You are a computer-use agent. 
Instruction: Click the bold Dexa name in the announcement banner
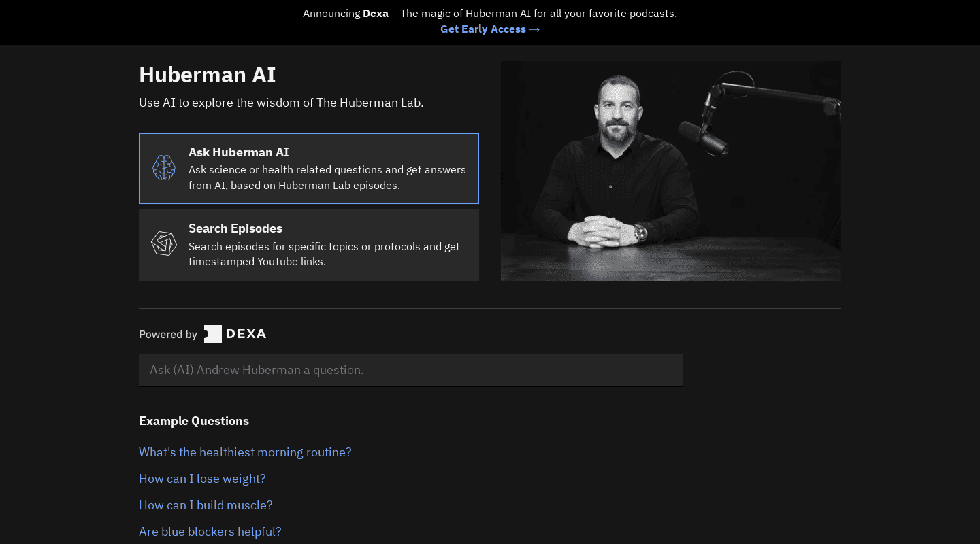pos(376,14)
